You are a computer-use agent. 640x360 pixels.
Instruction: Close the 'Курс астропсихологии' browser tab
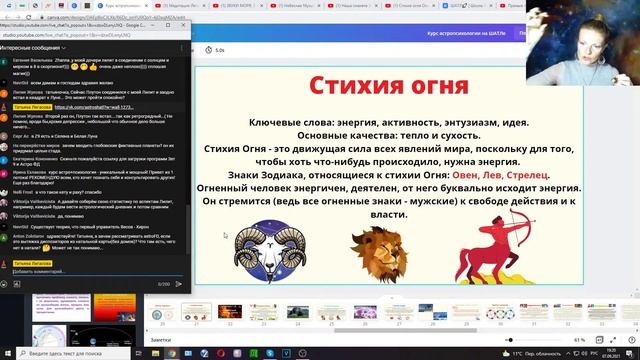click(147, 6)
